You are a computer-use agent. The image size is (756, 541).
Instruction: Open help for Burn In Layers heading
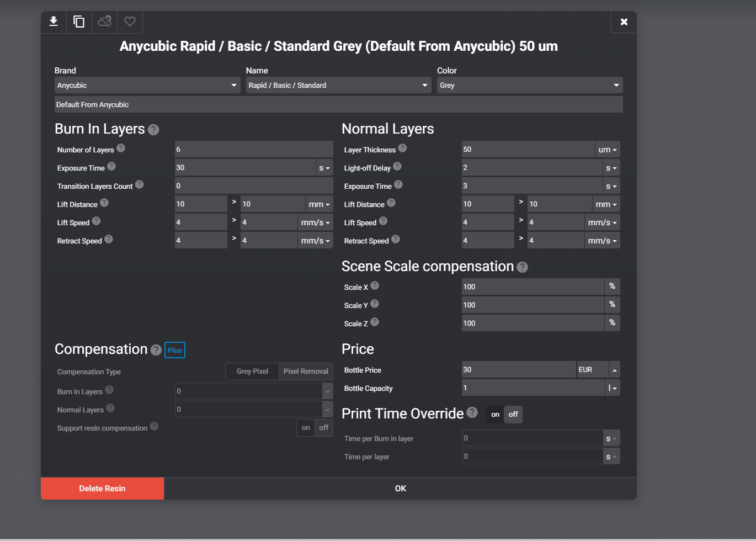tap(153, 130)
